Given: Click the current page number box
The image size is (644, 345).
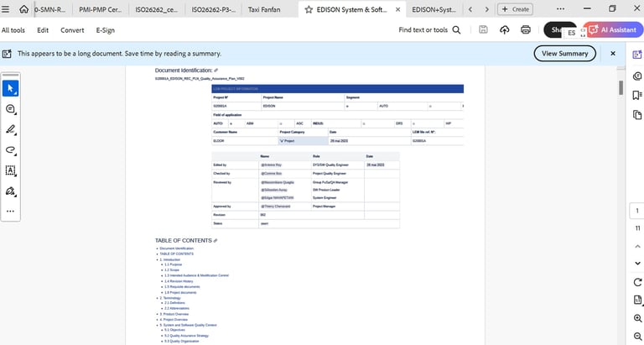Looking at the screenshot, I should 637,211.
